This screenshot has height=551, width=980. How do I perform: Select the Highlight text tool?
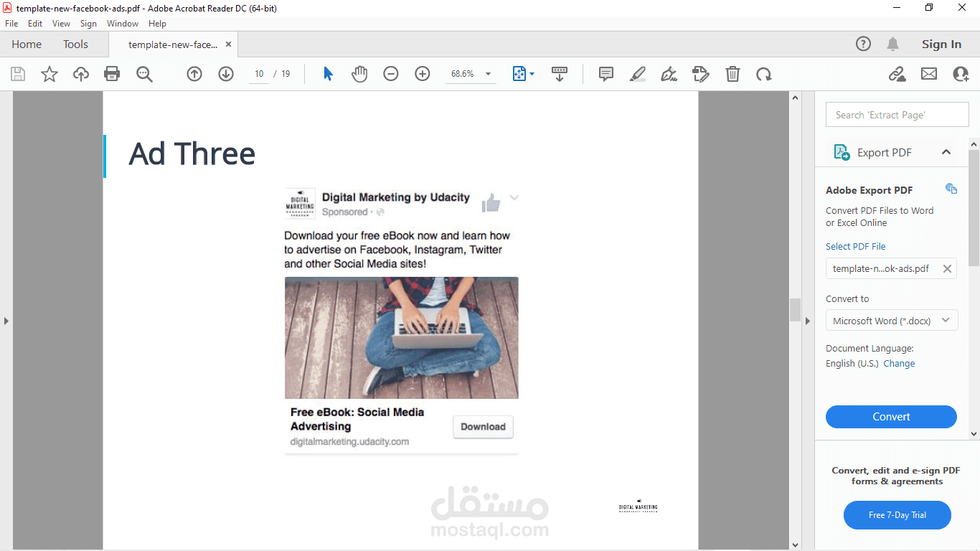pyautogui.click(x=638, y=74)
